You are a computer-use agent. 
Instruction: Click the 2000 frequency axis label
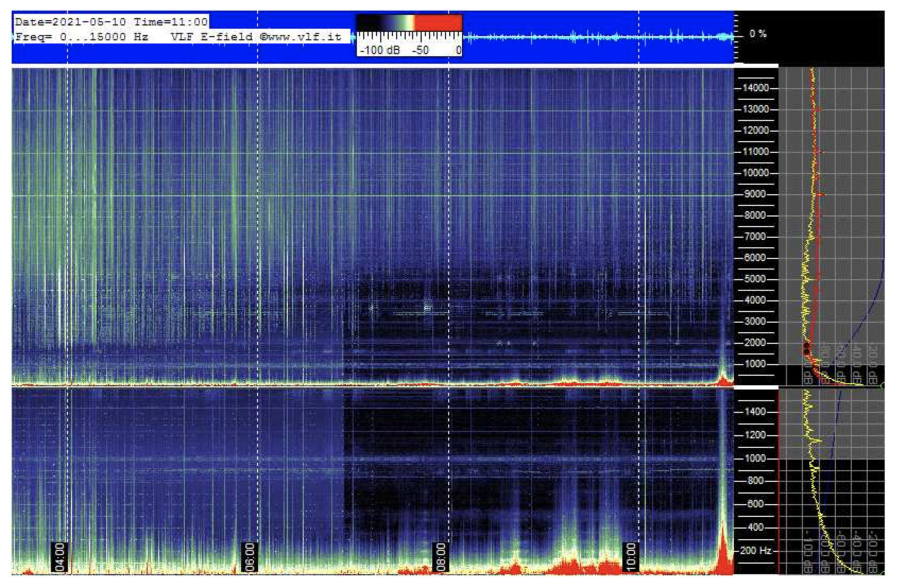[x=755, y=343]
